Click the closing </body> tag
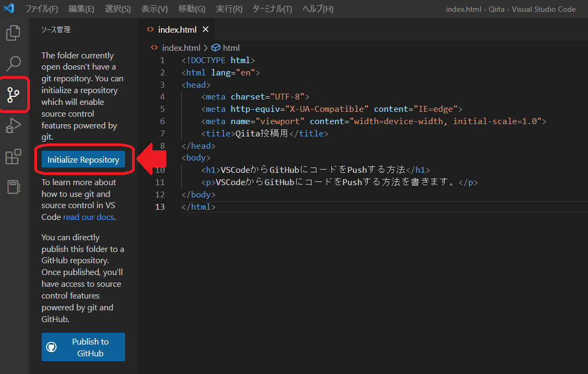The height and width of the screenshot is (374, 588). [x=198, y=195]
